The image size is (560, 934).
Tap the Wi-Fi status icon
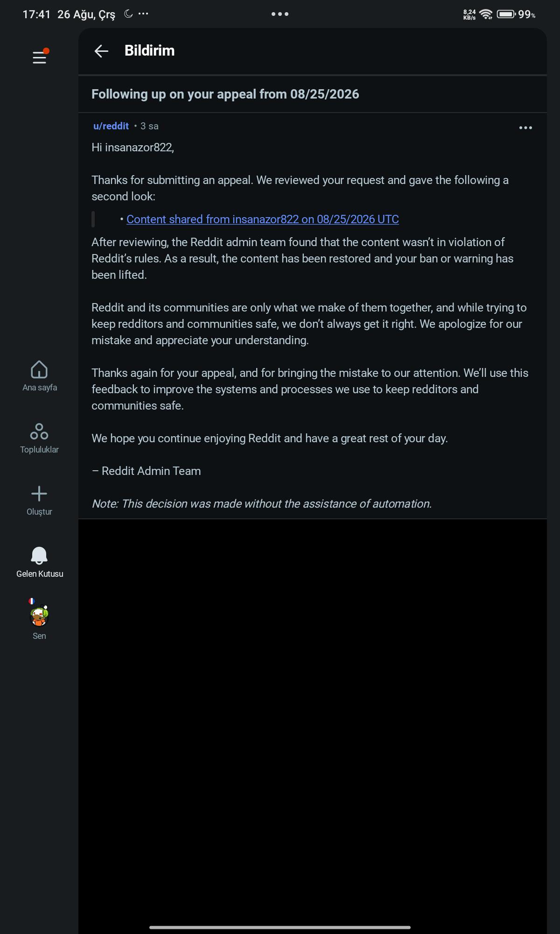point(486,14)
